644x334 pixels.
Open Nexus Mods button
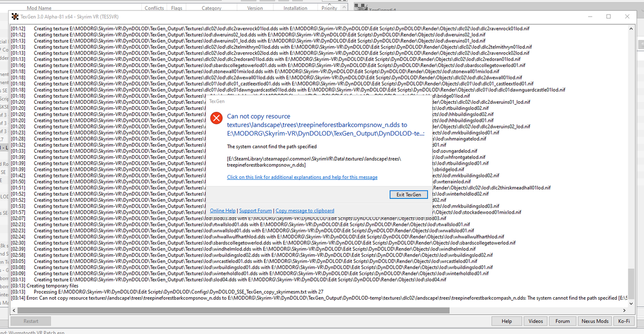pyautogui.click(x=595, y=321)
